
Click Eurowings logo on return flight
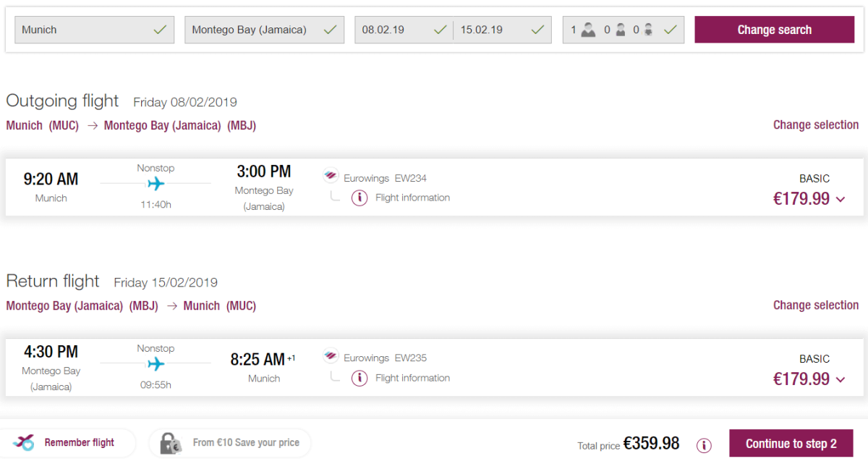click(x=331, y=358)
